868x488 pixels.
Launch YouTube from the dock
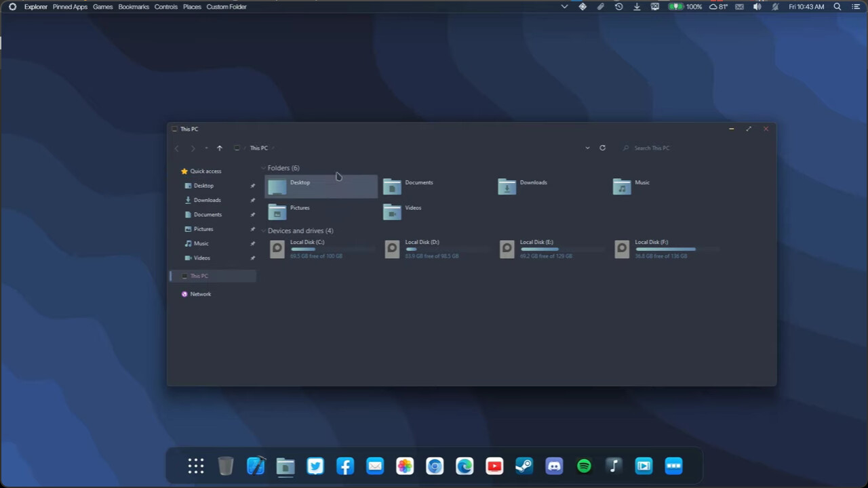(494, 466)
